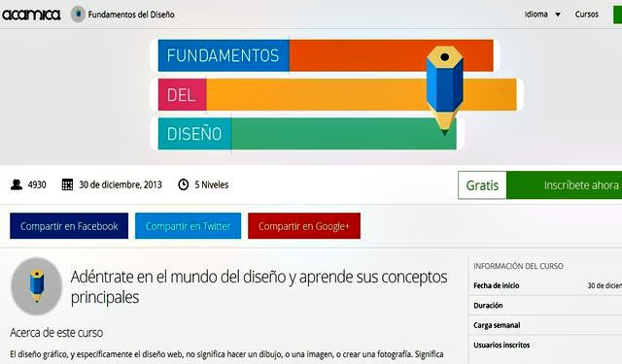Click the Acamica logo

[31, 15]
